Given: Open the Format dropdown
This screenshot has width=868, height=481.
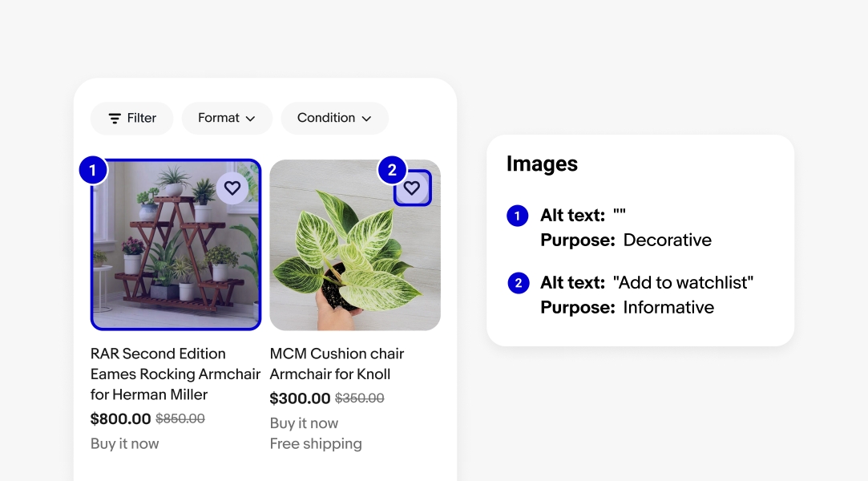Looking at the screenshot, I should tap(227, 118).
